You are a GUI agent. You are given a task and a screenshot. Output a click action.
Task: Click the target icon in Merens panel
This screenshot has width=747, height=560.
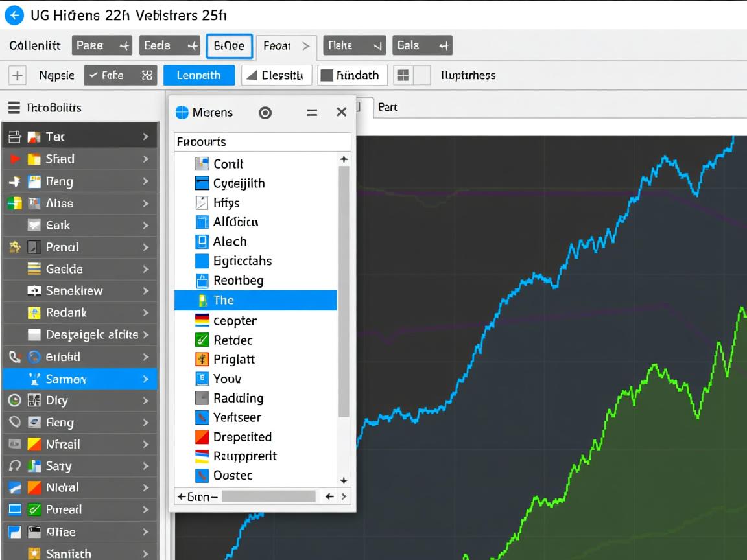click(x=265, y=113)
